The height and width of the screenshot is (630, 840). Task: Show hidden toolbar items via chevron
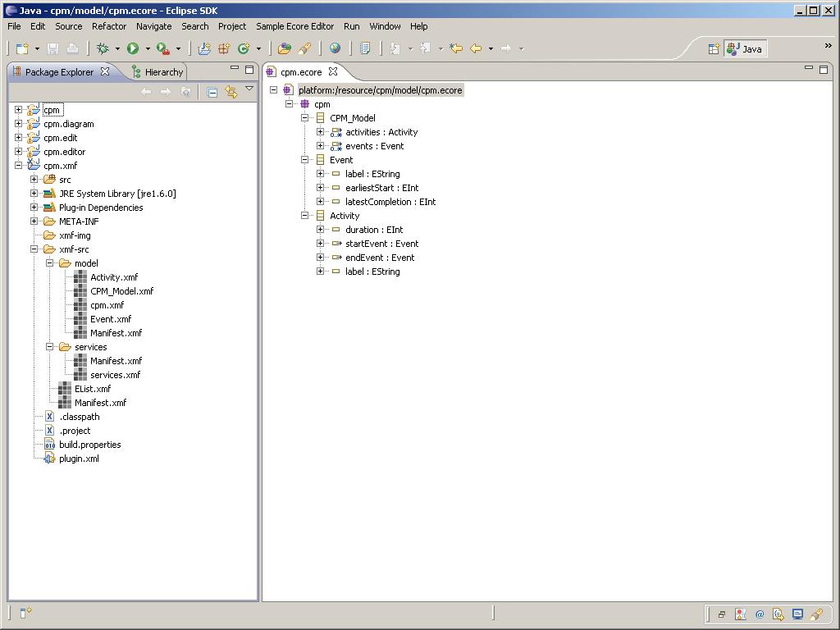pyautogui.click(x=829, y=46)
